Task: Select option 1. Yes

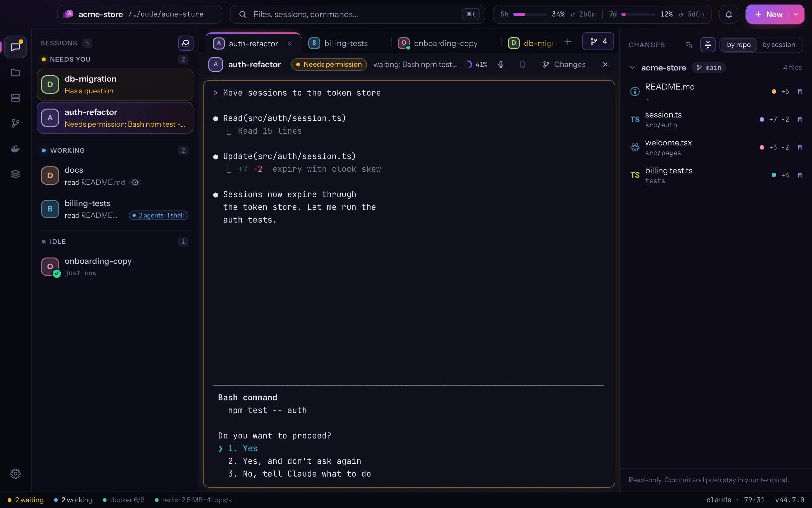Action: (243, 449)
